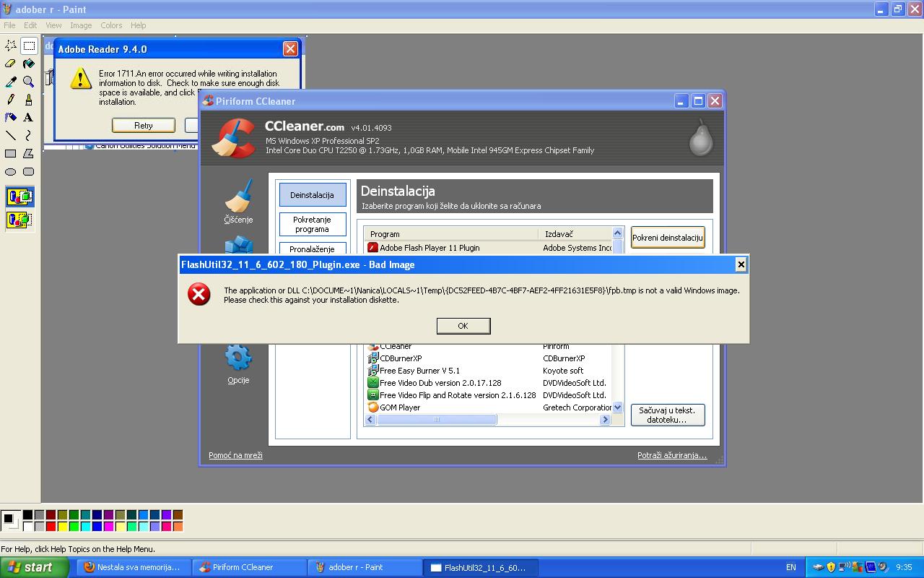Screen dimensions: 924x578
Task: Open Paint's File menu
Action: tap(9, 25)
